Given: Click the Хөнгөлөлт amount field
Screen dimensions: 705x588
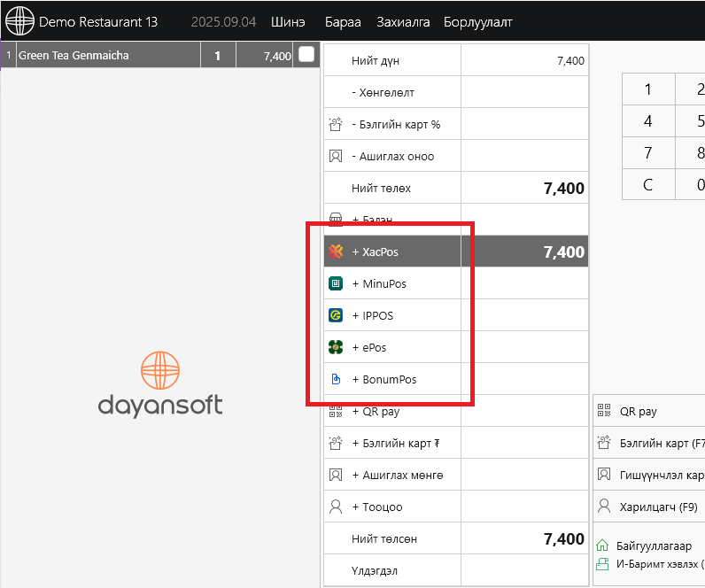Looking at the screenshot, I should pyautogui.click(x=524, y=92).
